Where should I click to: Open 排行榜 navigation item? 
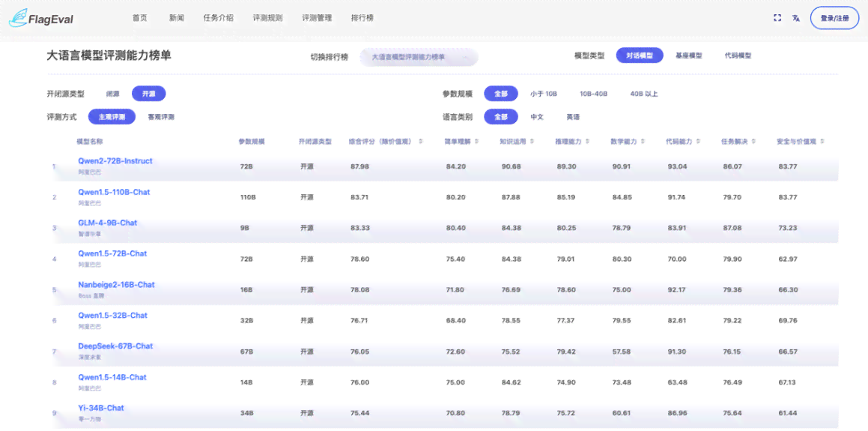[362, 18]
